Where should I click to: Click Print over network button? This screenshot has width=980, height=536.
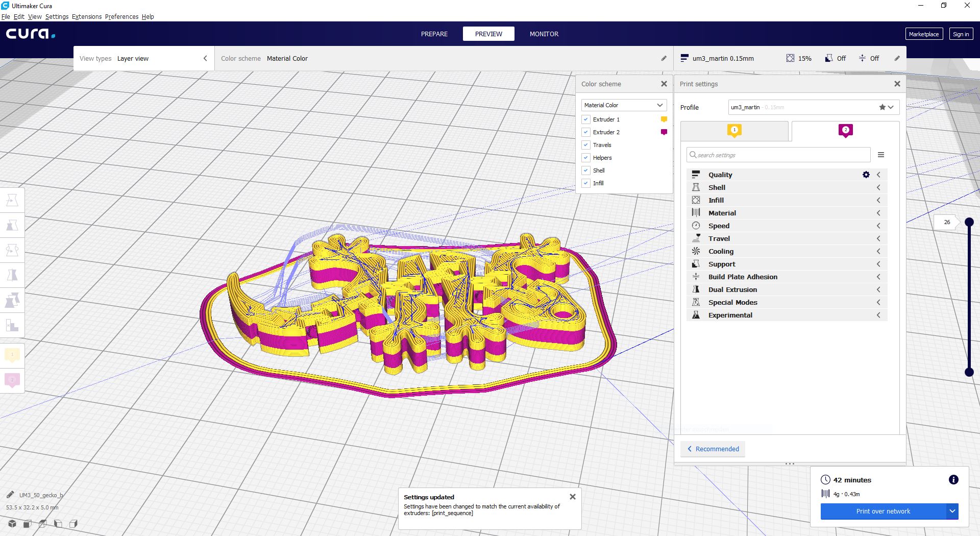[x=883, y=511]
